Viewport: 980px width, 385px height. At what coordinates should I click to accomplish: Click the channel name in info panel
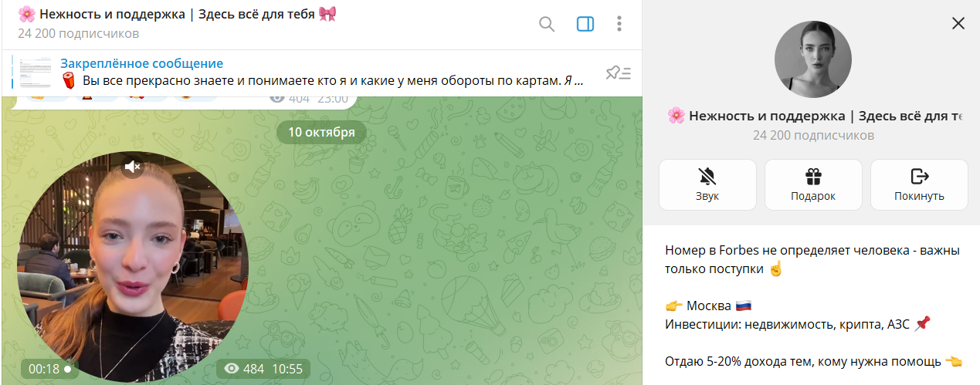coord(815,116)
